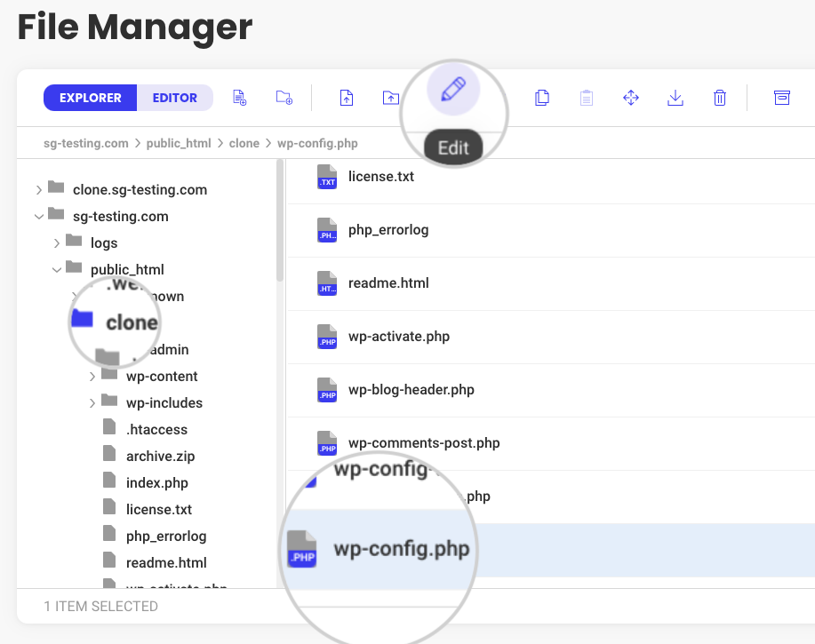Click PHP icon of wp-activate.php
The width and height of the screenshot is (815, 644).
pos(327,337)
